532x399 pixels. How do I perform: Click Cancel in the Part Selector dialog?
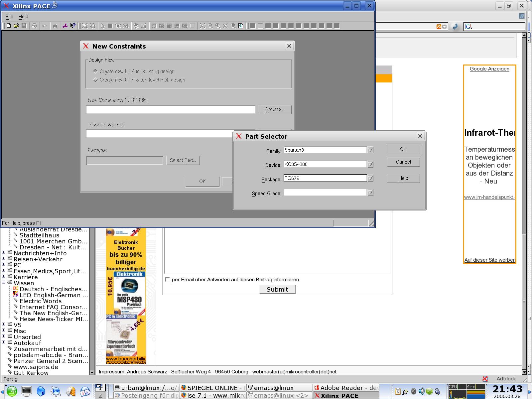[403, 162]
